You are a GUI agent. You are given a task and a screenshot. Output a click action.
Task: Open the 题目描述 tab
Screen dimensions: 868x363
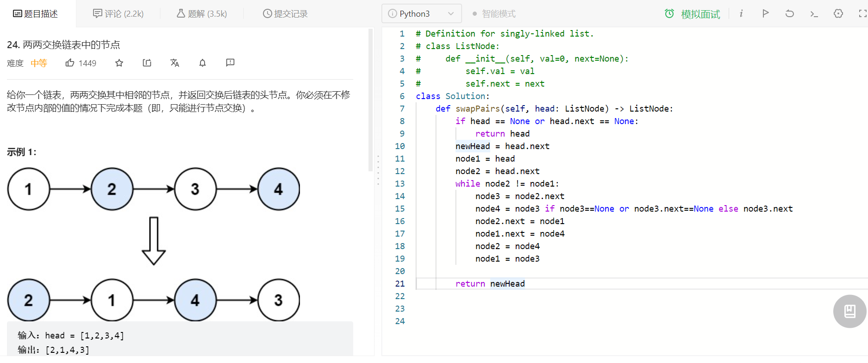pos(36,14)
